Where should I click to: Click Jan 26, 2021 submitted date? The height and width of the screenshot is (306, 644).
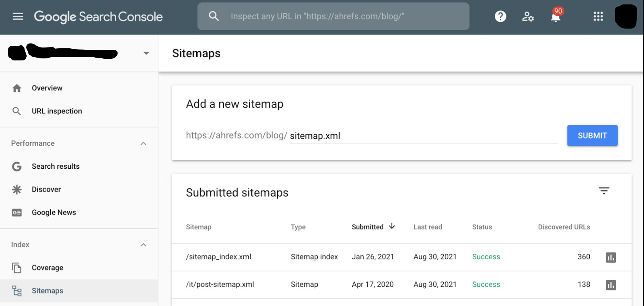tap(372, 257)
